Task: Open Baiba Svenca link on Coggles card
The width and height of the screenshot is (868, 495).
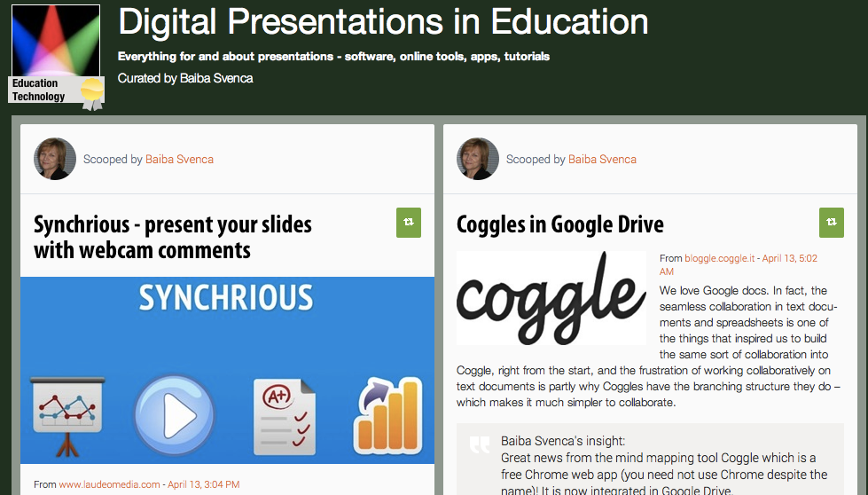Action: coord(602,160)
